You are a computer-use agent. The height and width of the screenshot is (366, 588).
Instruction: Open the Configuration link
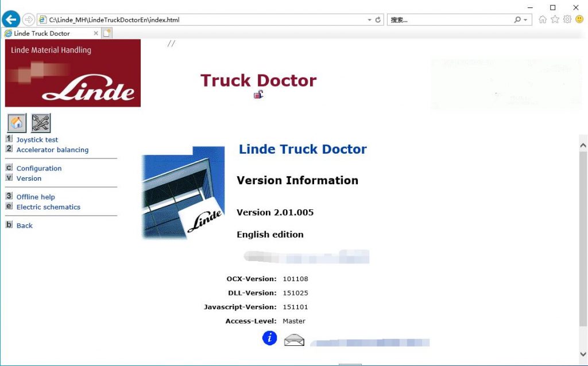[40, 168]
